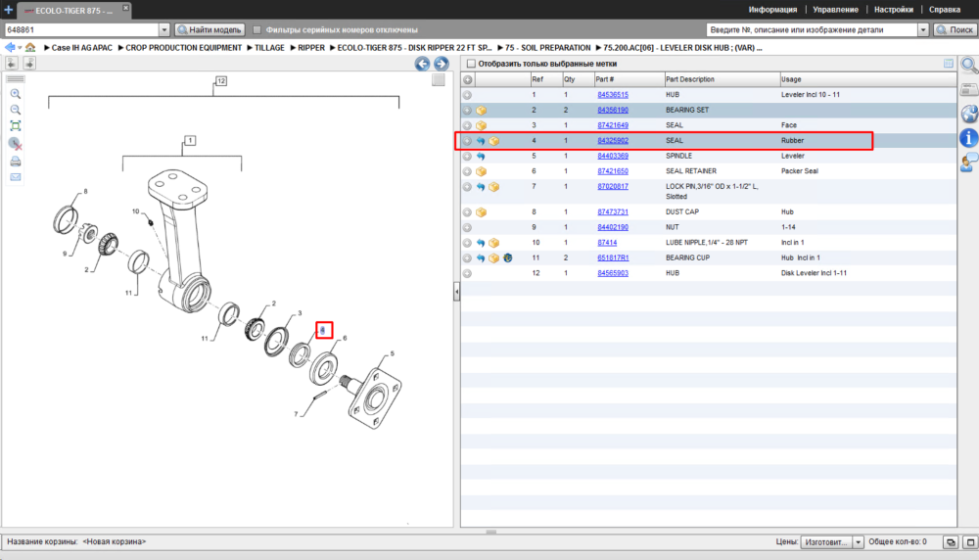The image size is (979, 560).
Task: Click the model number 648861 input field
Action: coord(81,29)
